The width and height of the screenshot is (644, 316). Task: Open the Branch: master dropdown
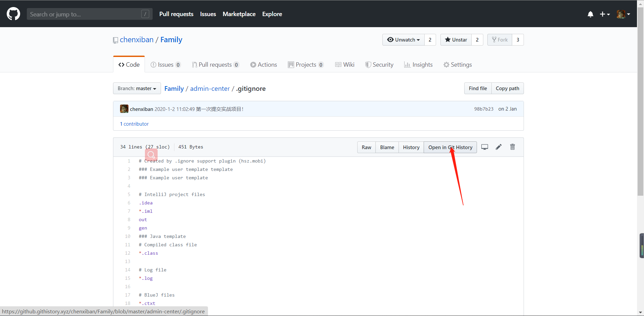click(x=137, y=88)
